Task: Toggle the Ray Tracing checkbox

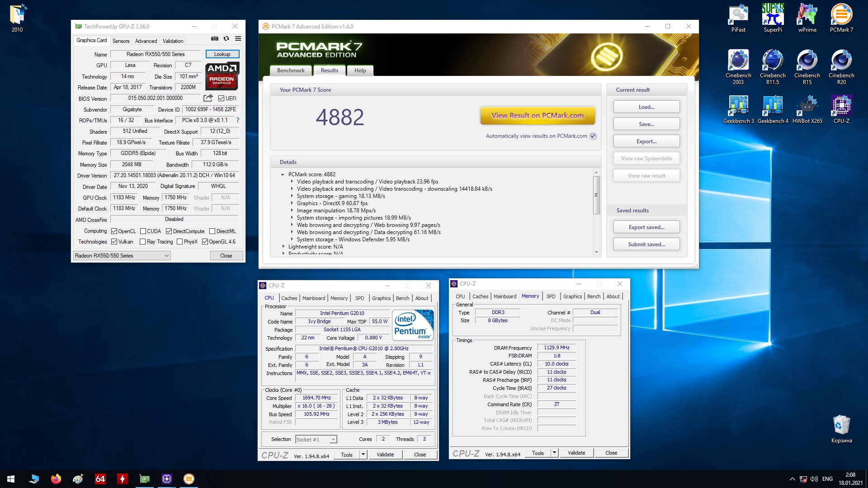Action: pos(143,242)
